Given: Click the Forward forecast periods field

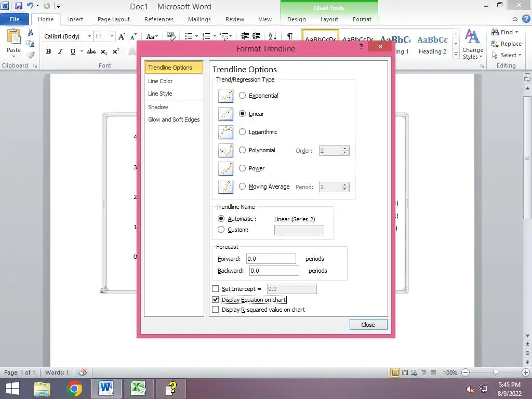Looking at the screenshot, I should [x=271, y=259].
